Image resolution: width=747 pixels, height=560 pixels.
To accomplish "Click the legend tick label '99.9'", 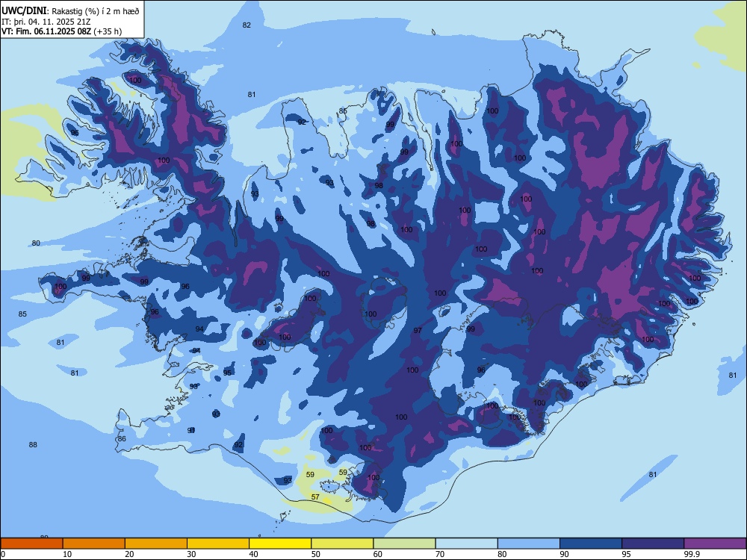I will [x=692, y=554].
